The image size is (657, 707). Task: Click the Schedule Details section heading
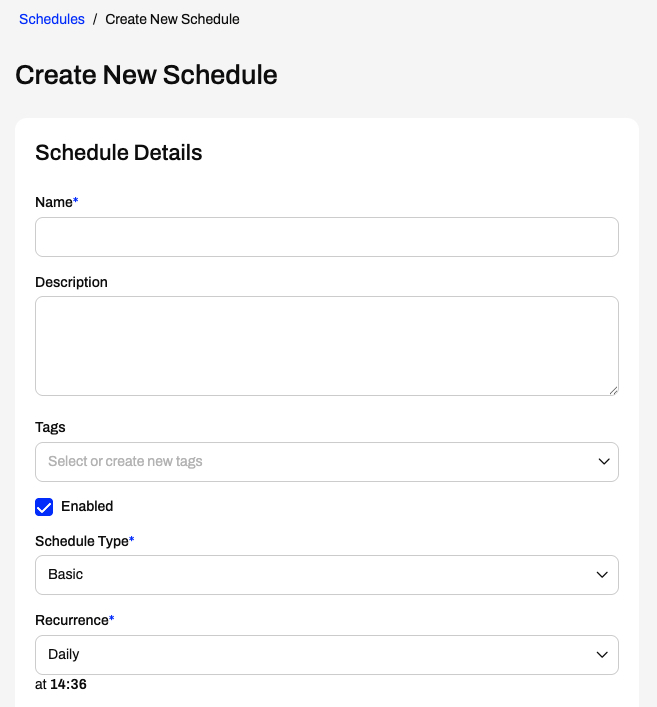119,152
